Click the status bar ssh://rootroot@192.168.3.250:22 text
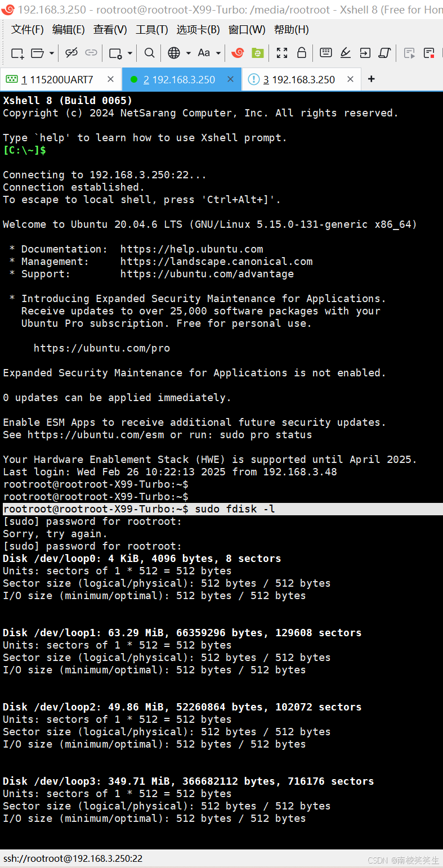 tap(73, 858)
